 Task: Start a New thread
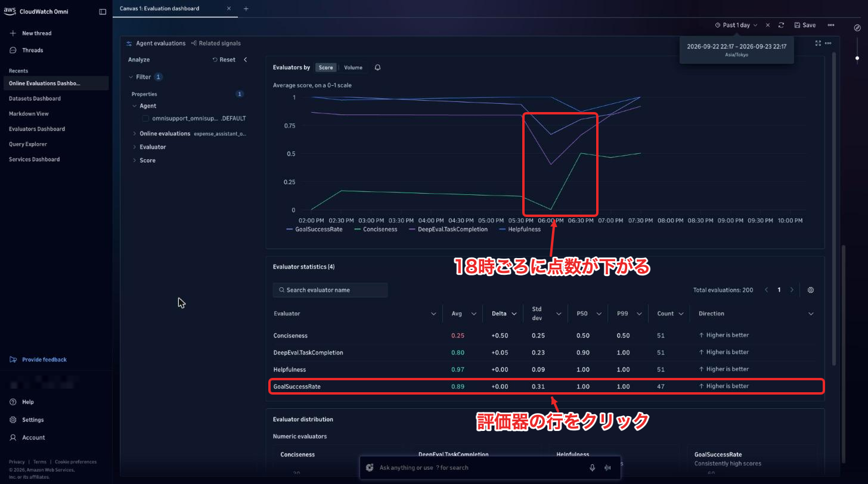[x=36, y=33]
